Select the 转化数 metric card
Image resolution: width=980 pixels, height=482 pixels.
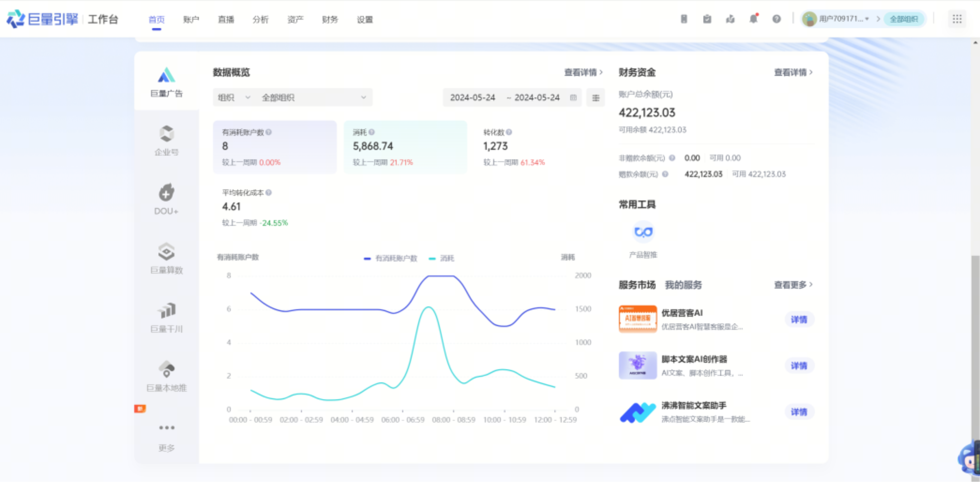coord(514,147)
